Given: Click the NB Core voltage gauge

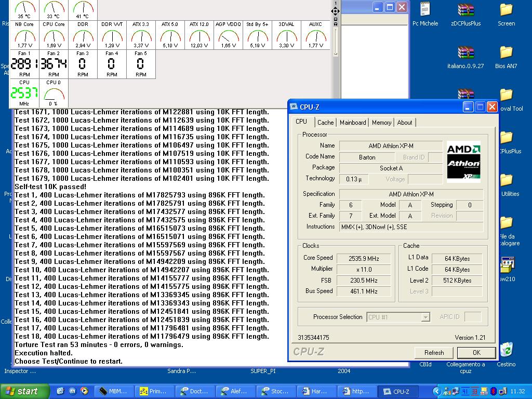Looking at the screenshot, I should click(24, 35).
